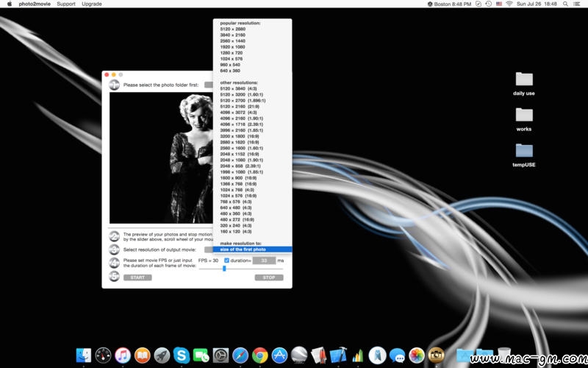Toggle the duration checkbox
588x368 pixels.
tap(226, 261)
